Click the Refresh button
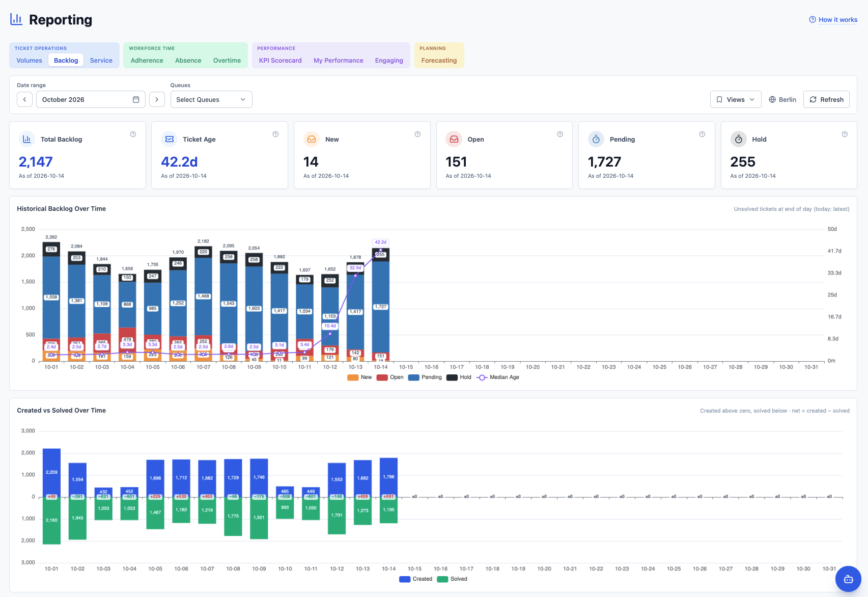The height and width of the screenshot is (597, 868). click(x=827, y=99)
